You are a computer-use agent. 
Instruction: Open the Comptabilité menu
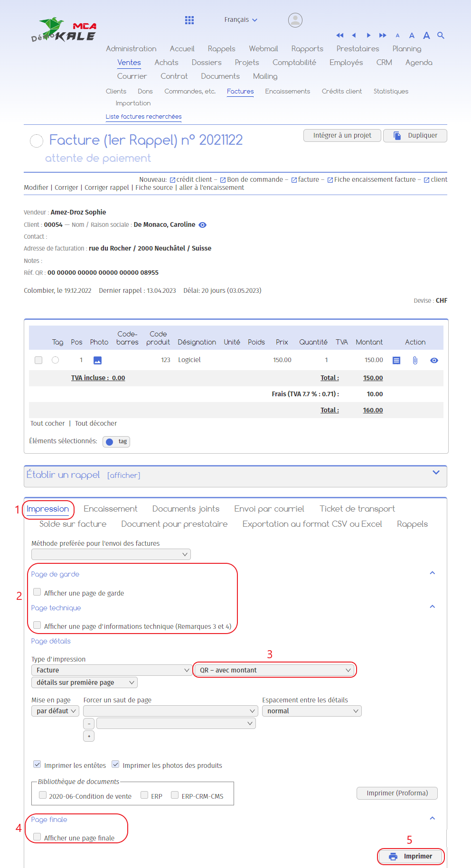294,62
